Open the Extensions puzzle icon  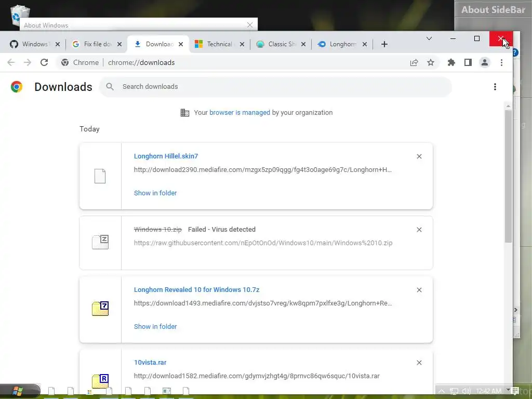coord(451,62)
